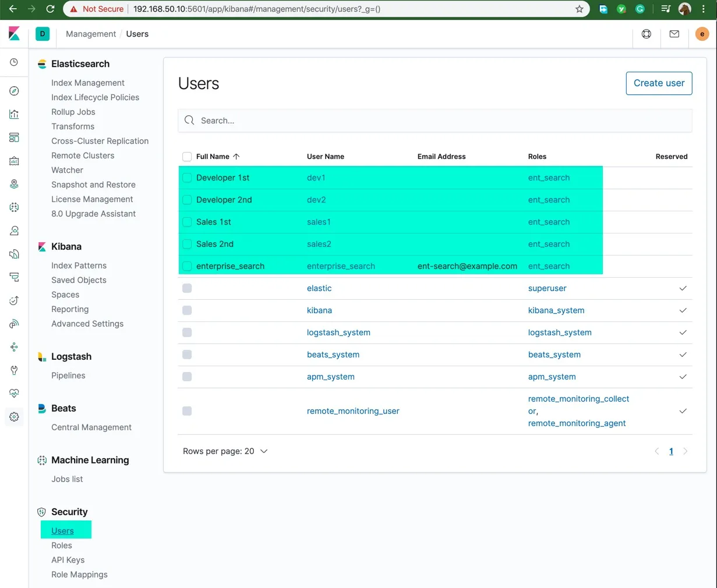The height and width of the screenshot is (588, 717).
Task: Click the help lifebuoy icon in header
Action: [x=647, y=34]
